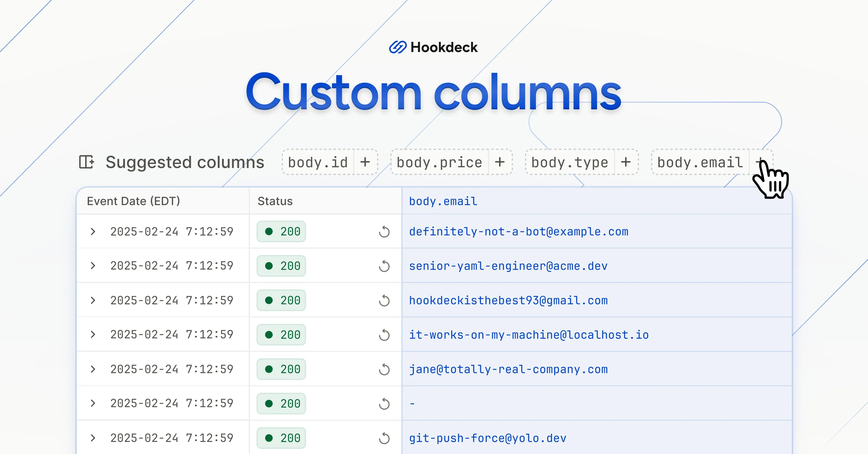Select the body.email column header

pyautogui.click(x=443, y=201)
